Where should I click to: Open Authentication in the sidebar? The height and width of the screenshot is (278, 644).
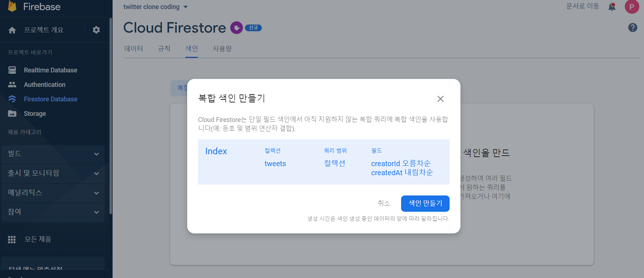tap(45, 85)
